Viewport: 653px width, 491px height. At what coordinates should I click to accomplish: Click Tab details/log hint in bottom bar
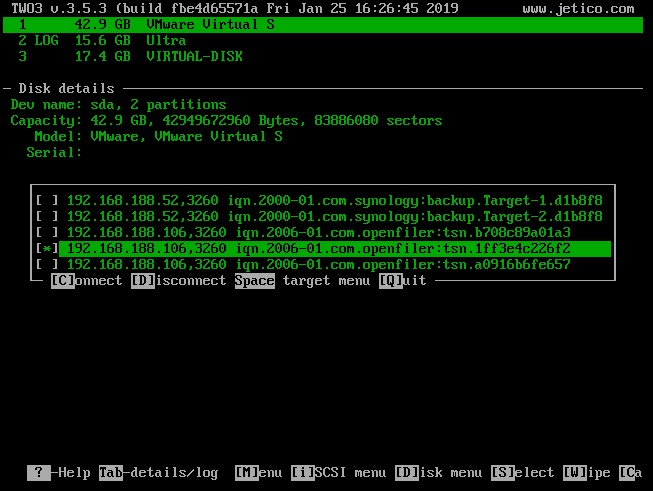pyautogui.click(x=159, y=473)
